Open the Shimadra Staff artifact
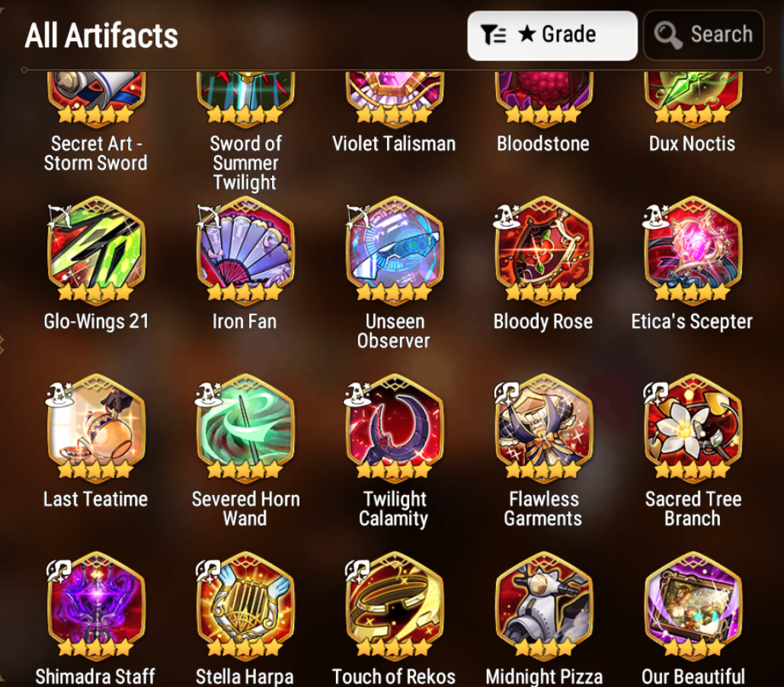 pos(96,606)
